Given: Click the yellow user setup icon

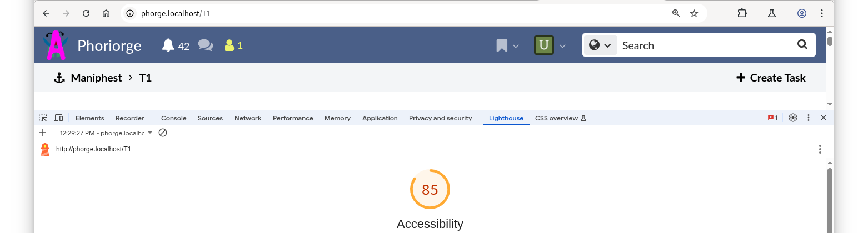Looking at the screenshot, I should pyautogui.click(x=229, y=45).
